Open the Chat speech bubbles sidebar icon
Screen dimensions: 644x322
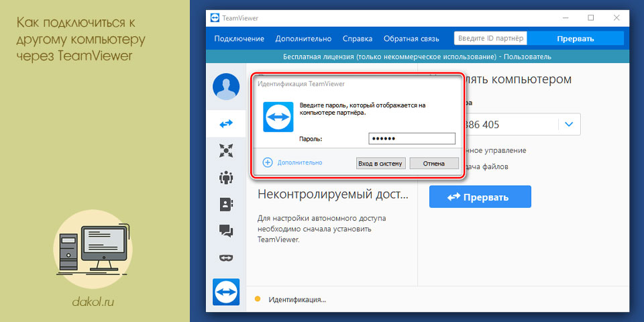[x=226, y=231]
